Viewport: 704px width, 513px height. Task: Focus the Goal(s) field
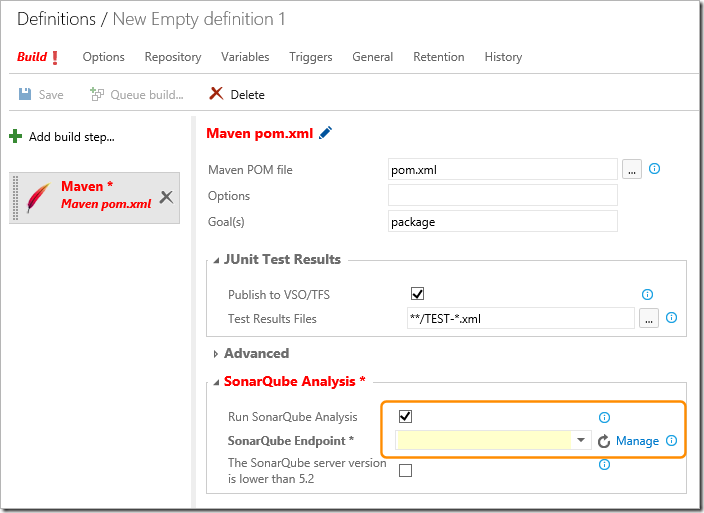pos(502,221)
